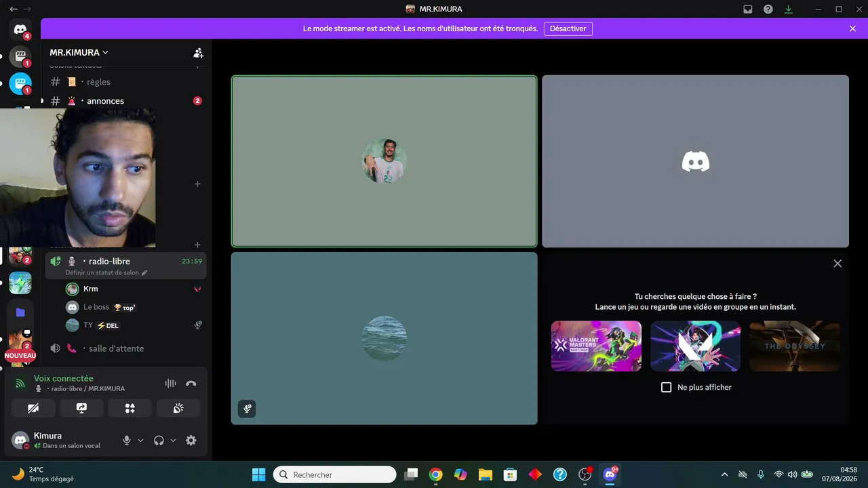Select the green-bordered speaker video tile

point(384,161)
